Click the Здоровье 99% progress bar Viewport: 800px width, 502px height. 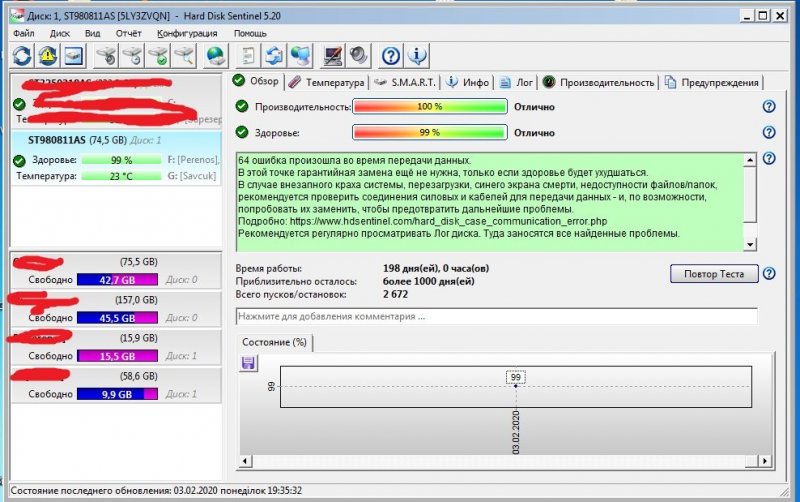tap(430, 132)
